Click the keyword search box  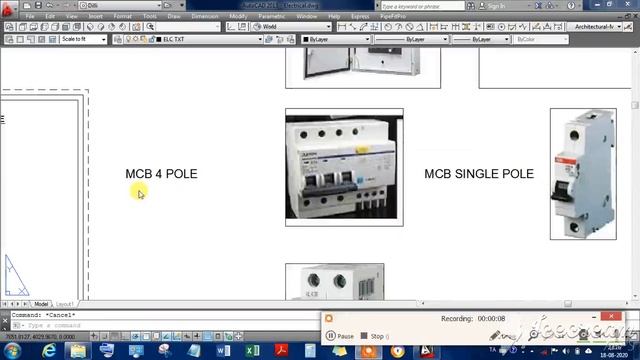[x=422, y=6]
